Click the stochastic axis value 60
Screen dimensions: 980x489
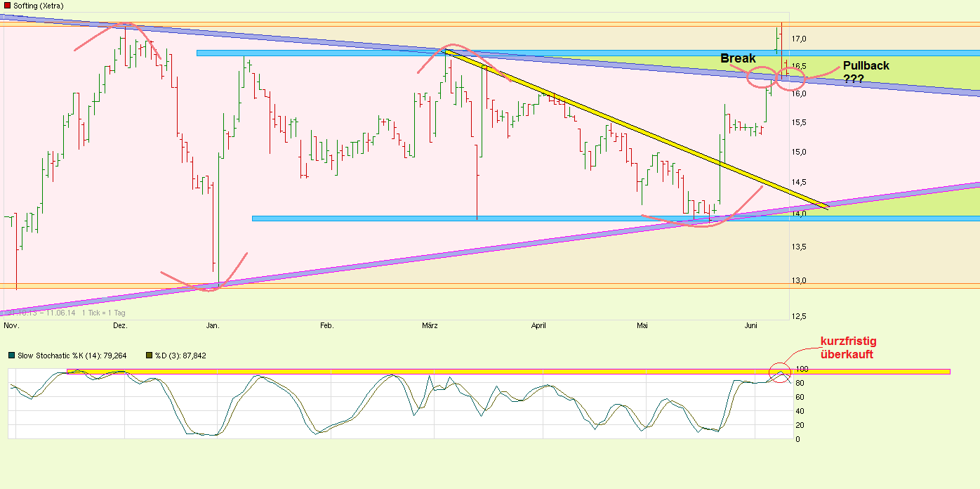(800, 397)
